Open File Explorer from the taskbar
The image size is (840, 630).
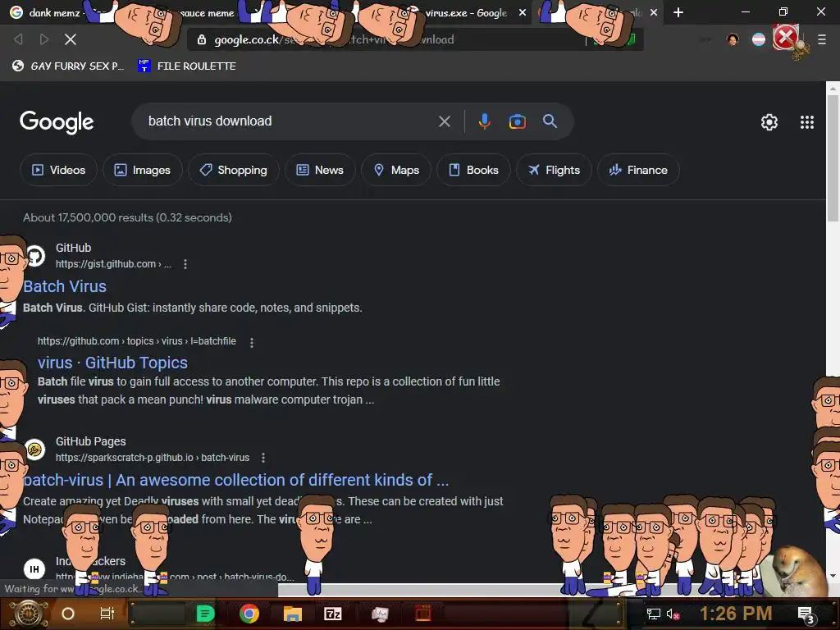[293, 614]
